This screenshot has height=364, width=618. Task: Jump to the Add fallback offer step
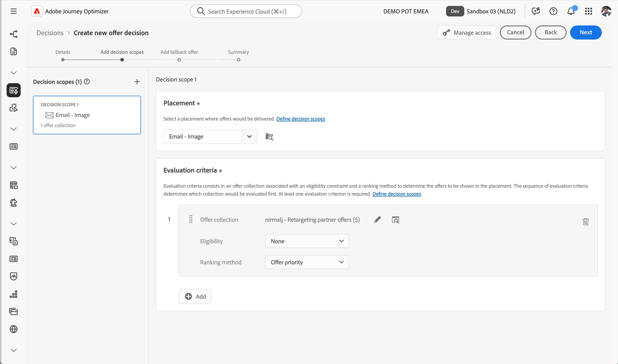click(179, 52)
